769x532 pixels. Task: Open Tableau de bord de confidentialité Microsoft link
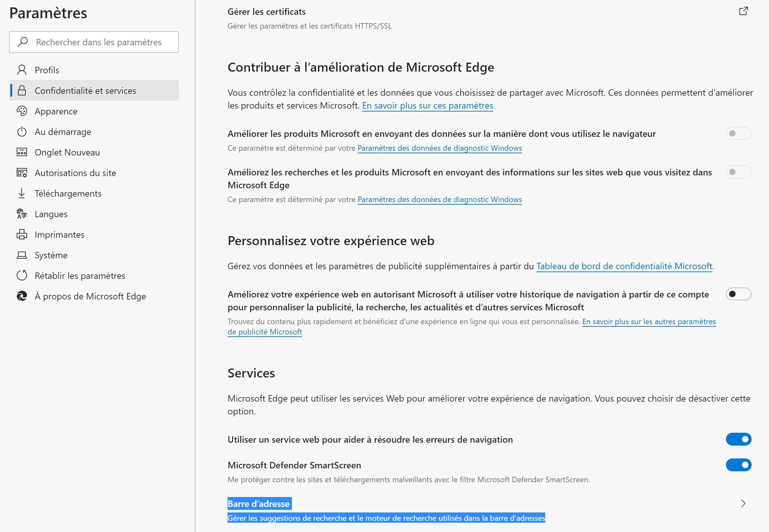(624, 266)
